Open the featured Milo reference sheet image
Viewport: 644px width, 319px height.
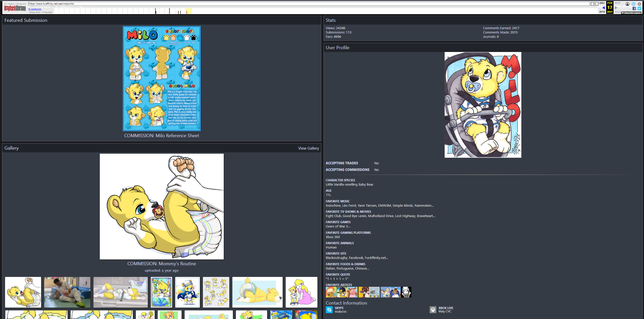tap(162, 79)
